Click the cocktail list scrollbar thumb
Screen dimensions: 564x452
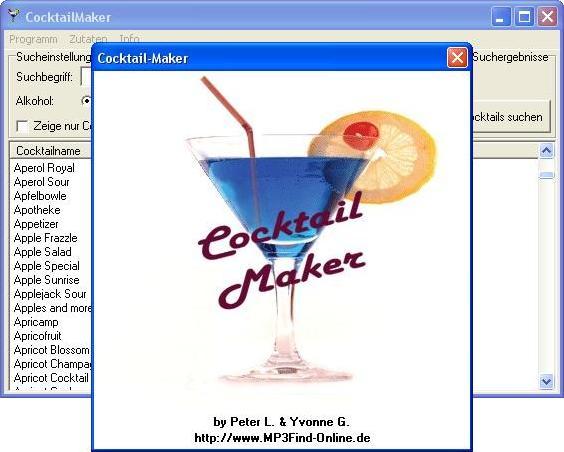coord(546,175)
